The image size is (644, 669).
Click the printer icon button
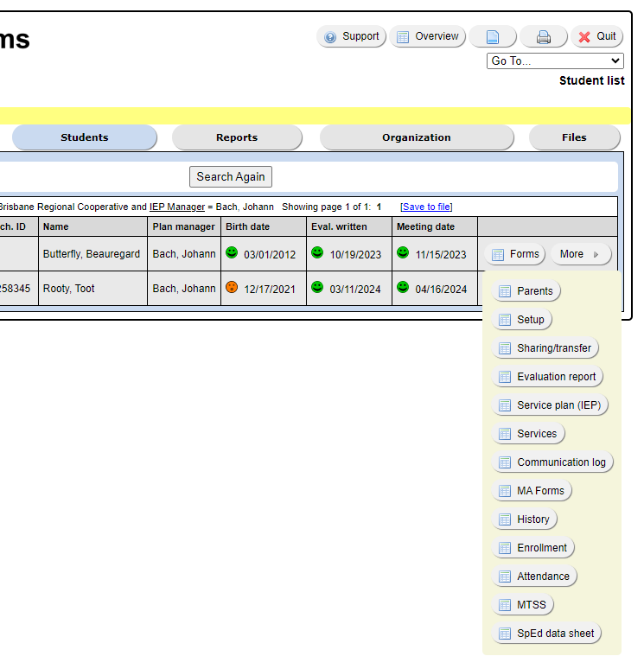pos(543,37)
